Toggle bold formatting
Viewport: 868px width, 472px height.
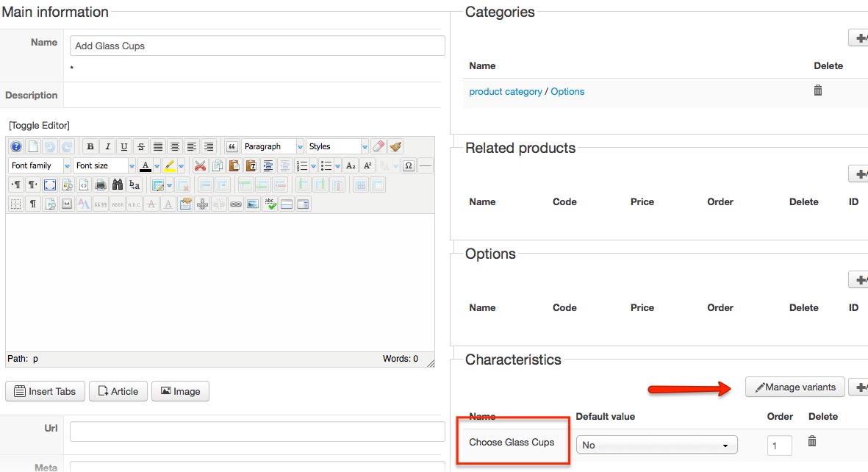click(x=90, y=146)
